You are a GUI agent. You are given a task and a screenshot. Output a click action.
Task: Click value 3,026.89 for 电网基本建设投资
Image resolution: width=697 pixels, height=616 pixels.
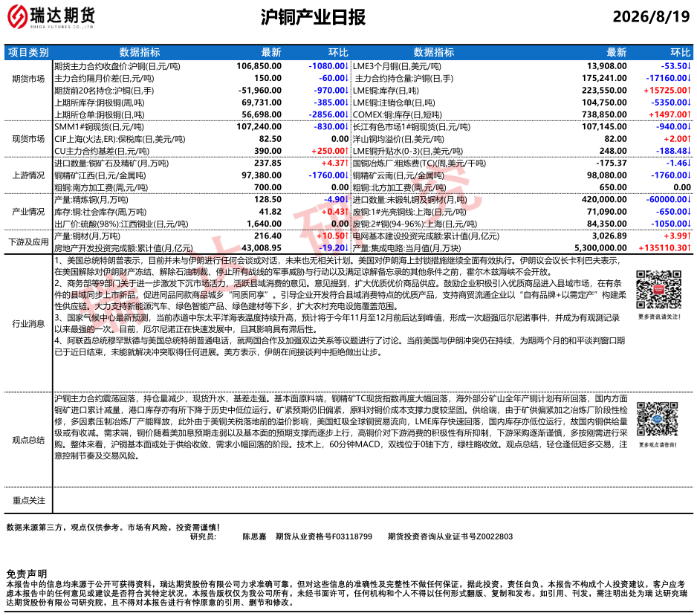(x=609, y=236)
